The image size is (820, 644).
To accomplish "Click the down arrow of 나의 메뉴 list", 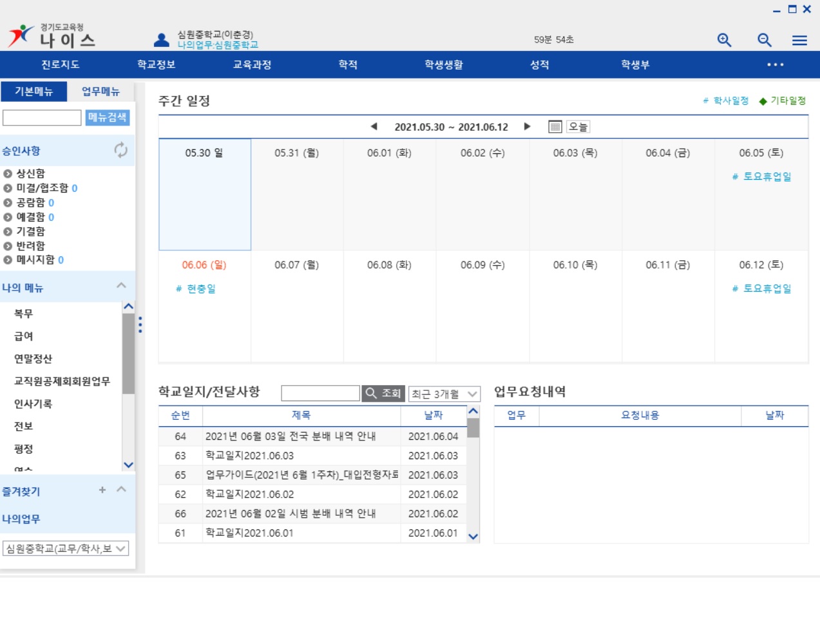I will pyautogui.click(x=128, y=465).
